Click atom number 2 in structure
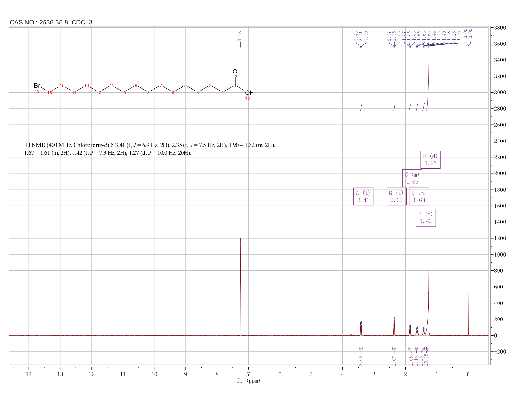Screen dimensions: 532x411 pyautogui.click(x=222, y=93)
